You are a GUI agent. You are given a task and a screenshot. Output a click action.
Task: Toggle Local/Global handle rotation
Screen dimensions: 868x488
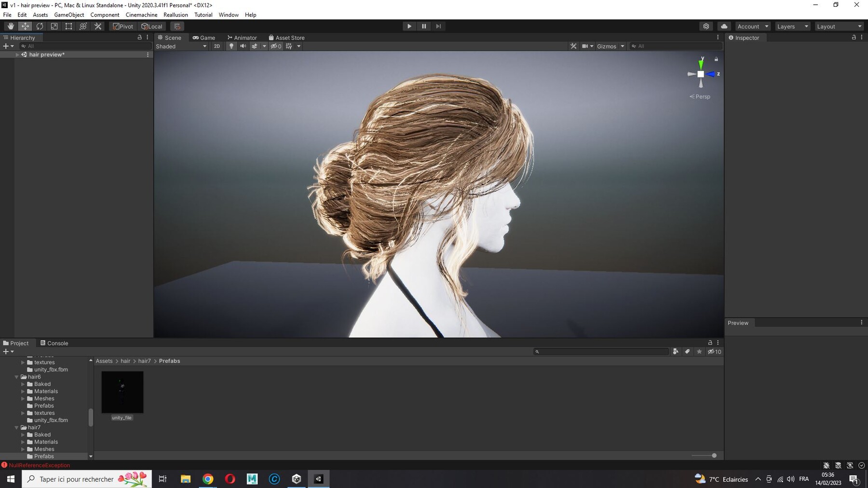[152, 26]
